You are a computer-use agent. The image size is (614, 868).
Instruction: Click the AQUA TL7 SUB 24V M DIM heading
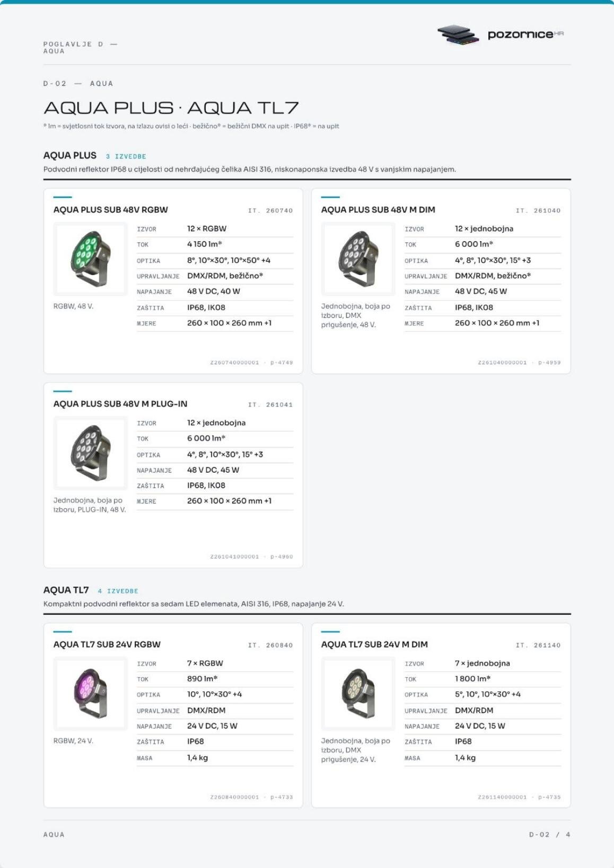(374, 644)
